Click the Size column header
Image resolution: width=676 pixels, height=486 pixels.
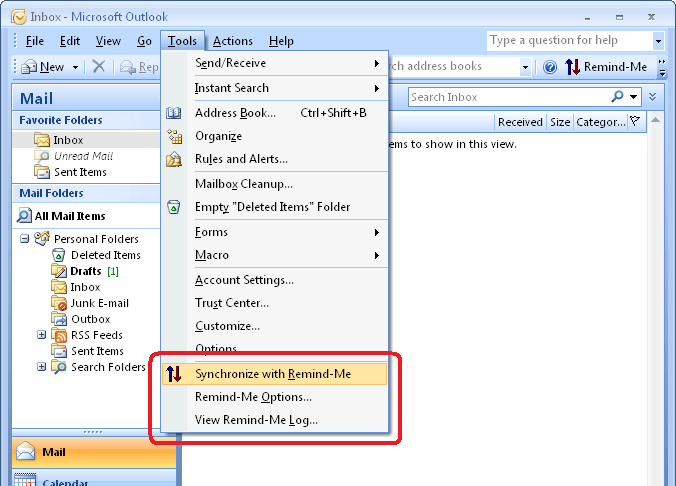(560, 122)
